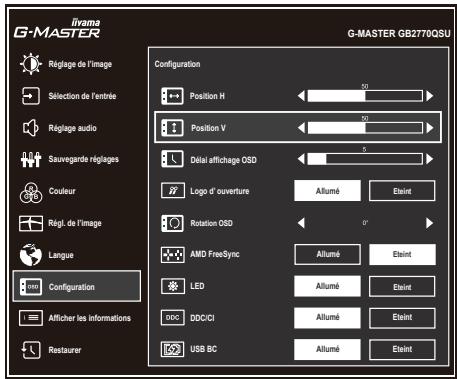Click the Délai affichage OSD slider bar
The height and width of the screenshot is (379, 457).
pyautogui.click(x=365, y=159)
